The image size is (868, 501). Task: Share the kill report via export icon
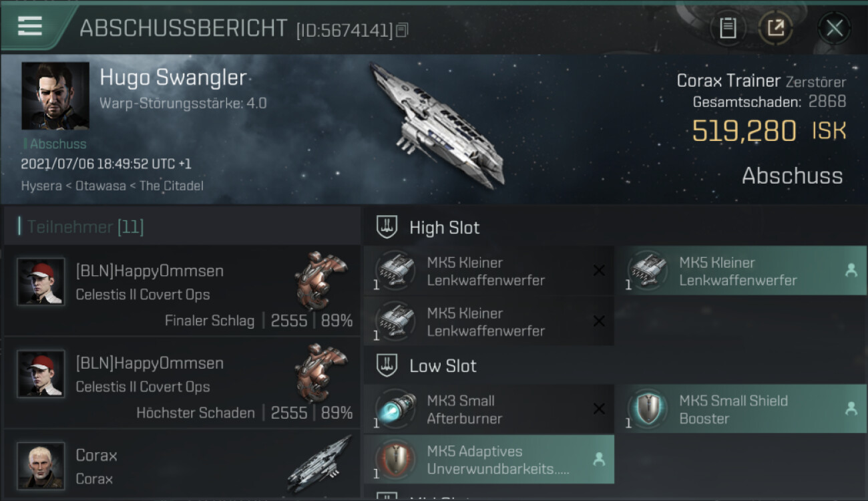pyautogui.click(x=775, y=28)
